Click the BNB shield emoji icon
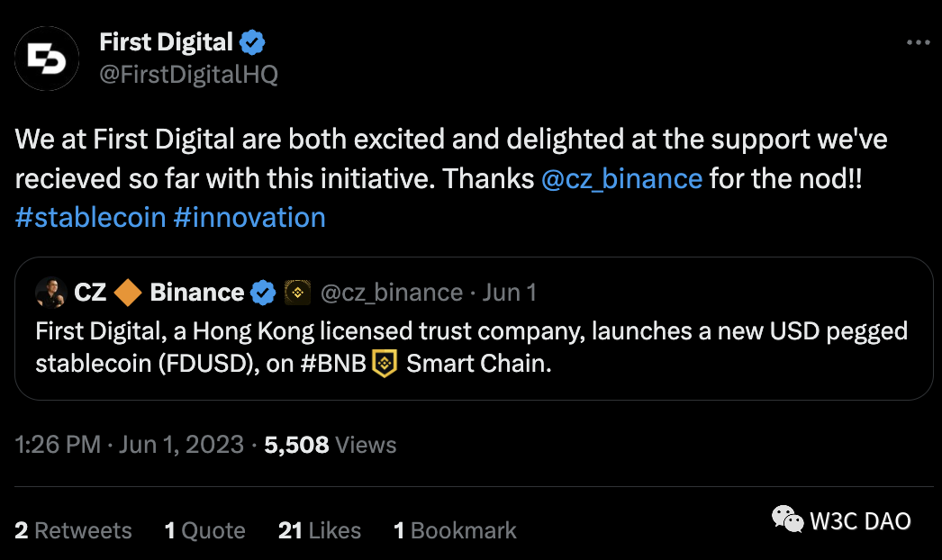942x560 pixels. coord(385,366)
